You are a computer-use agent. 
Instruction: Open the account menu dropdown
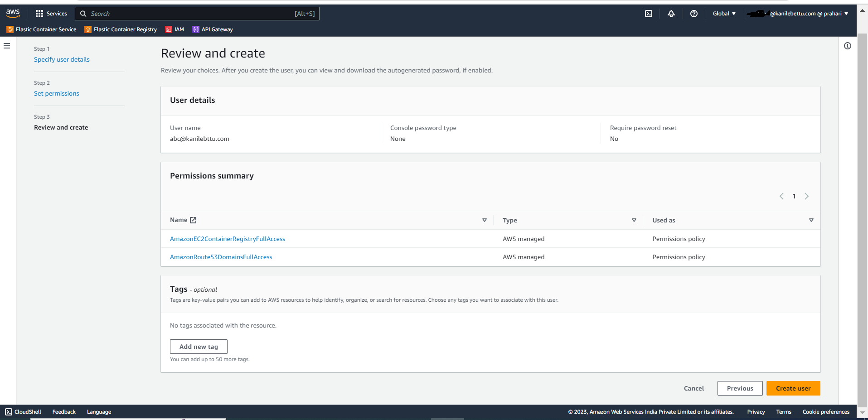pyautogui.click(x=798, y=14)
